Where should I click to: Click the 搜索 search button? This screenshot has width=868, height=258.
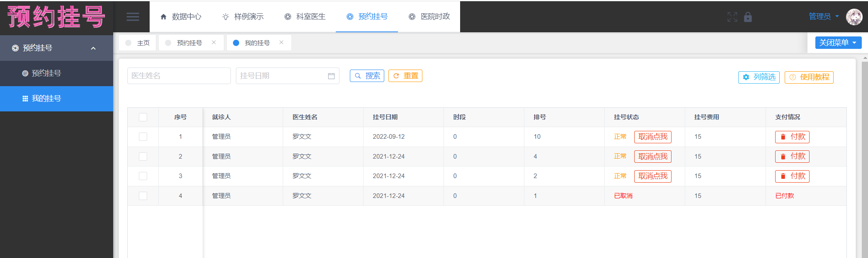click(x=367, y=76)
